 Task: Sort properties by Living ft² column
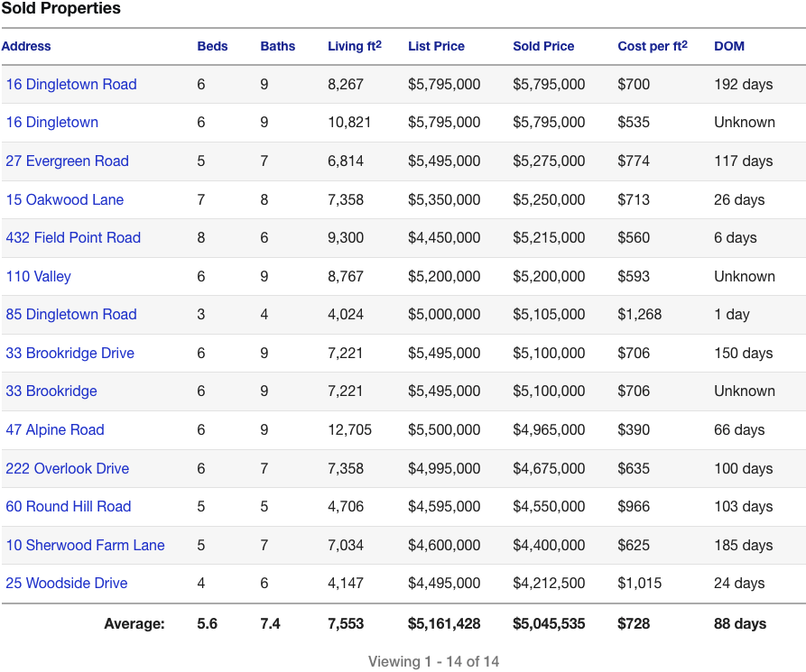[x=355, y=46]
